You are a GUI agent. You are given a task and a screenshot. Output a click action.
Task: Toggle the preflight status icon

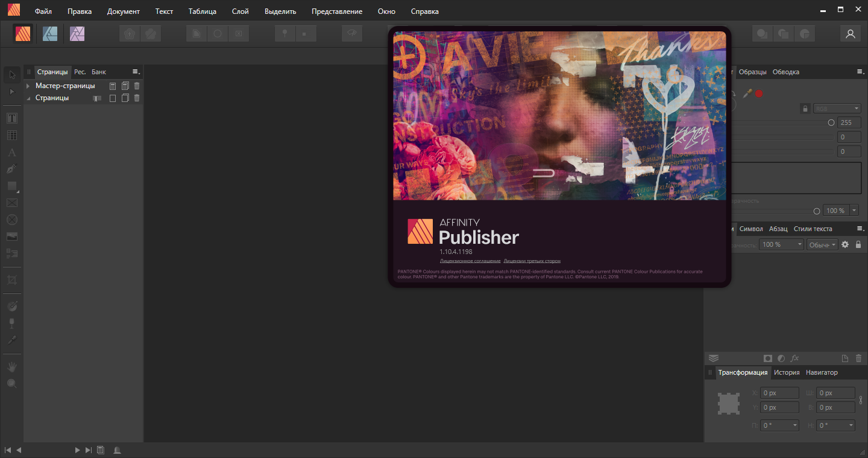tap(117, 450)
